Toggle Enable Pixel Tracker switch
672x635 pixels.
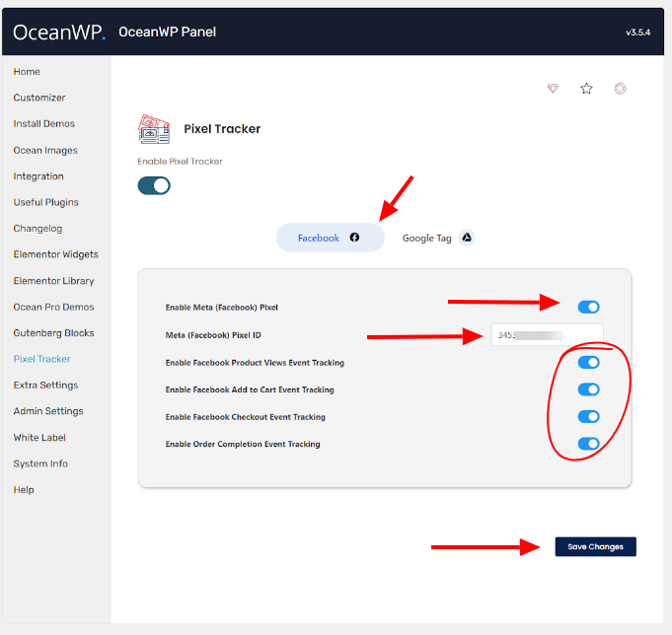(154, 185)
